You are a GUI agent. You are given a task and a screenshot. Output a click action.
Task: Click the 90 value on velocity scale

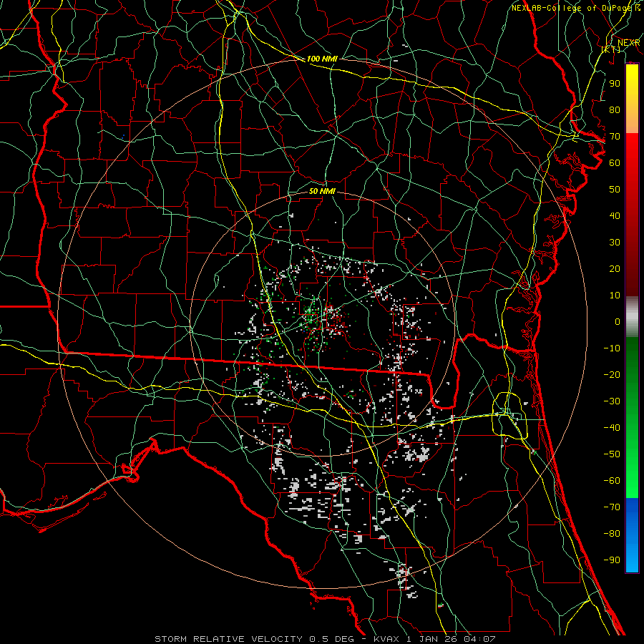click(x=615, y=84)
